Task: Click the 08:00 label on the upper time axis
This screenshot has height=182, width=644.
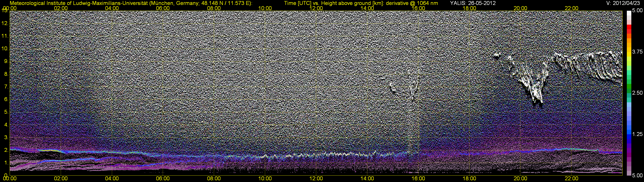Action: point(214,8)
